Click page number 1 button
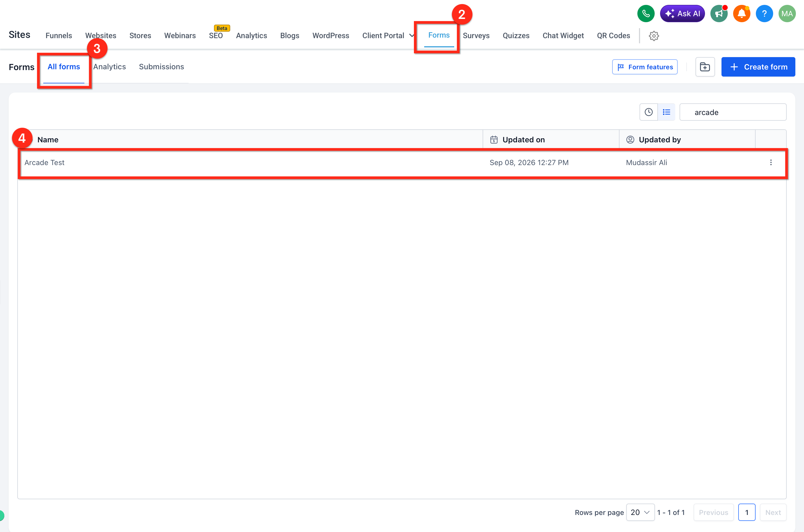 click(x=746, y=512)
